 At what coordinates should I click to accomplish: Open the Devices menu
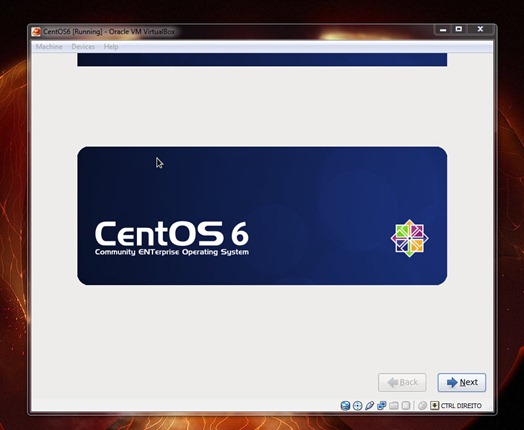click(x=83, y=47)
